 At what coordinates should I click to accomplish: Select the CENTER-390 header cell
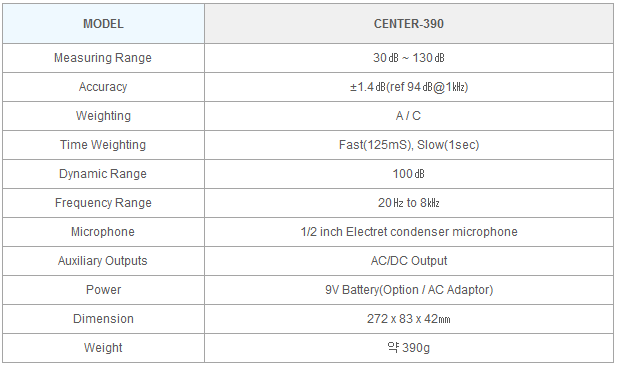(x=409, y=24)
